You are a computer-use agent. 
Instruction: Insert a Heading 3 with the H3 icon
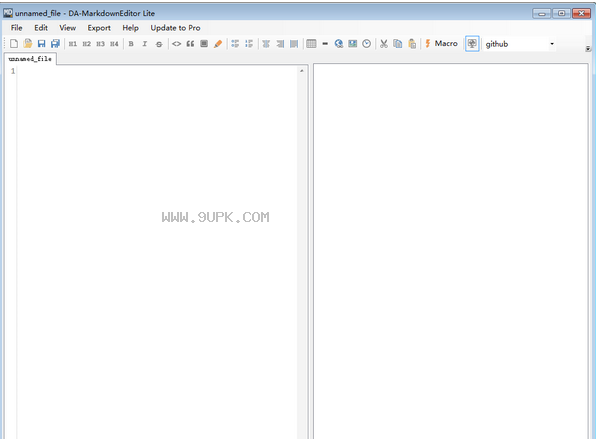[100, 44]
